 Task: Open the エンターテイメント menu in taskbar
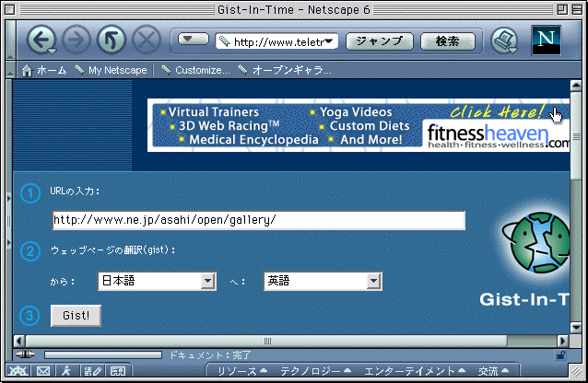pyautogui.click(x=415, y=371)
